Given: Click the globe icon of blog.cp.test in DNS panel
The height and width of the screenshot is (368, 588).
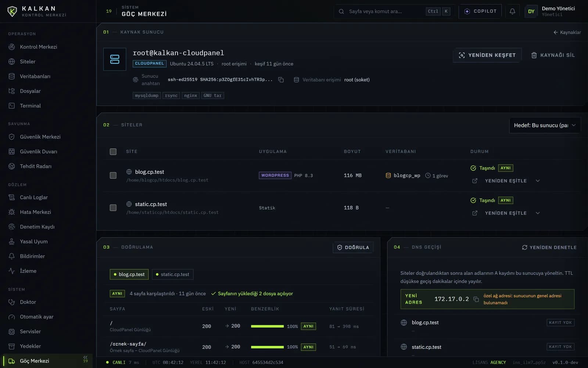Looking at the screenshot, I should coord(404,323).
